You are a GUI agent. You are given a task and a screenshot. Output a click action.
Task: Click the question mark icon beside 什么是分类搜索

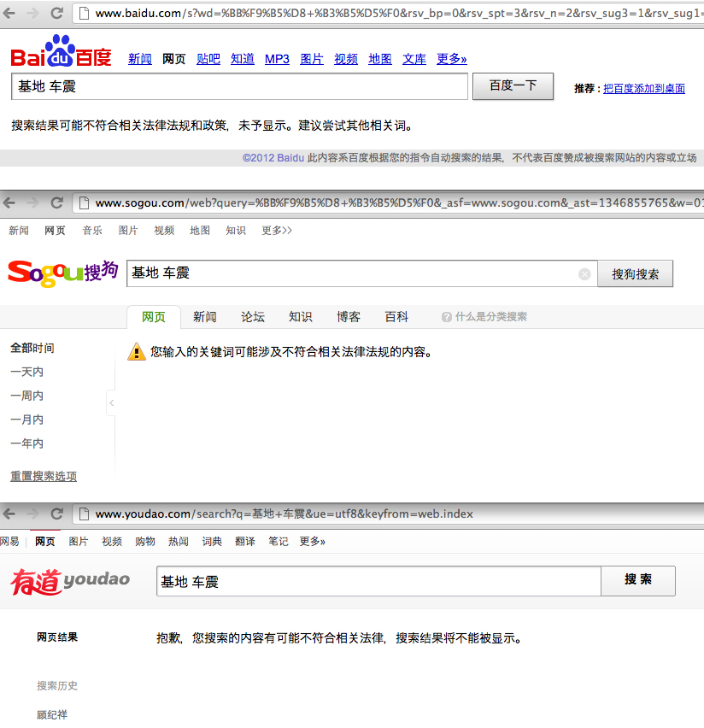[x=447, y=317]
